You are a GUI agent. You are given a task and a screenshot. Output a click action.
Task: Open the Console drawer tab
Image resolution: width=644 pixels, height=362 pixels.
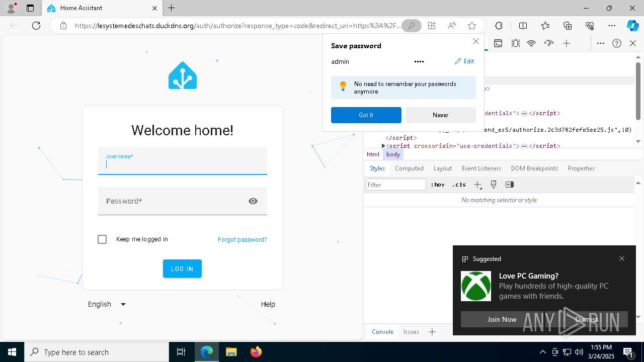[382, 332]
